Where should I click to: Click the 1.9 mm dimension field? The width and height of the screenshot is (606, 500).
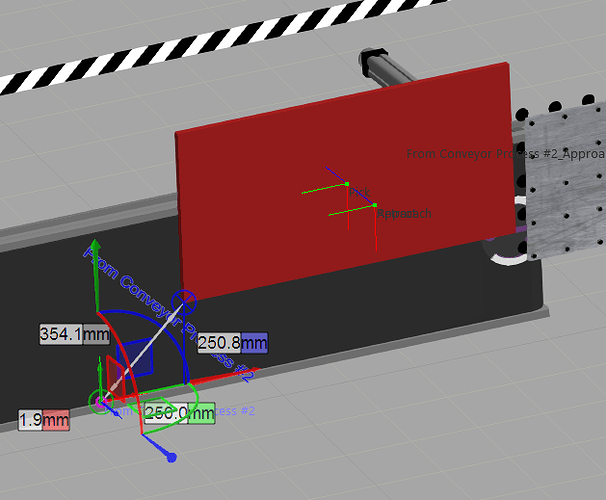coord(30,421)
